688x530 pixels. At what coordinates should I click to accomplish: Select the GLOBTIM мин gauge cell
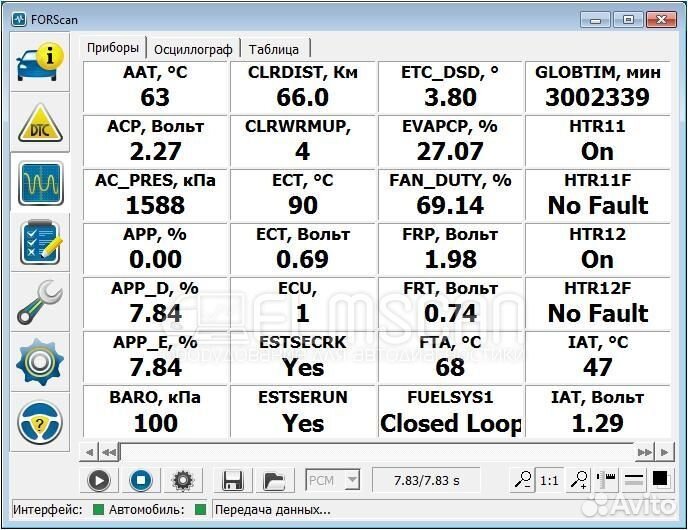(x=598, y=86)
